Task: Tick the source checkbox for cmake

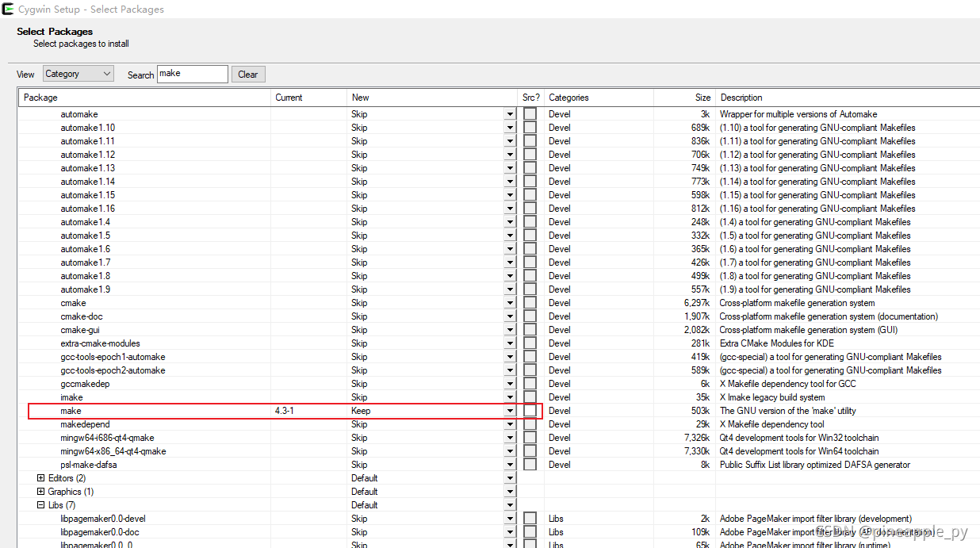Action: [x=530, y=303]
